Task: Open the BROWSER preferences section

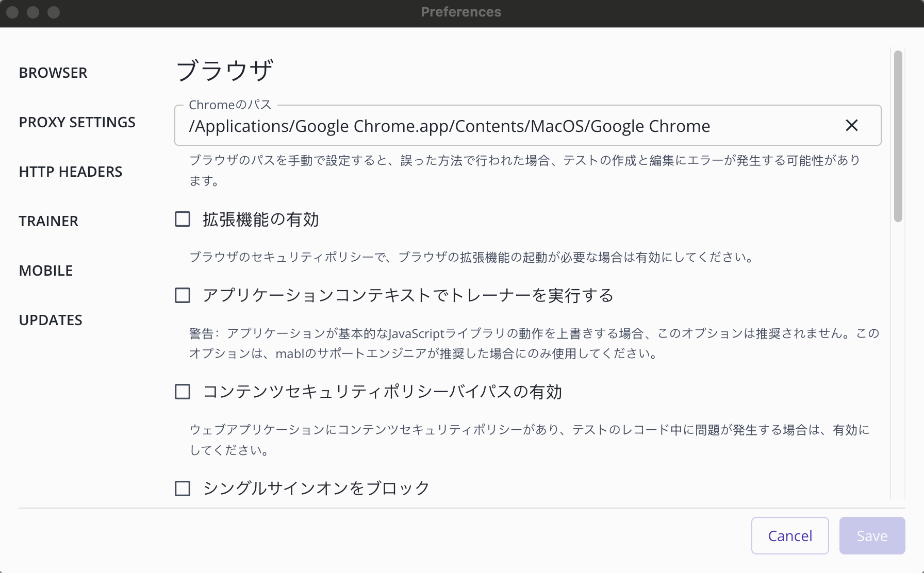Action: tap(53, 73)
